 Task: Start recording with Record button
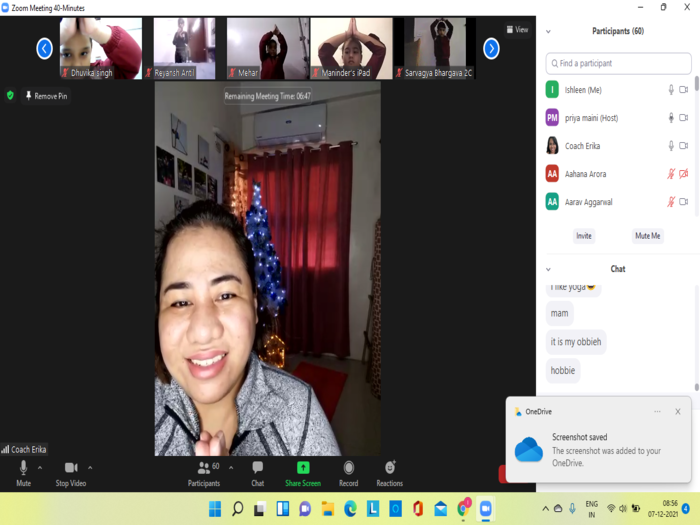point(349,474)
